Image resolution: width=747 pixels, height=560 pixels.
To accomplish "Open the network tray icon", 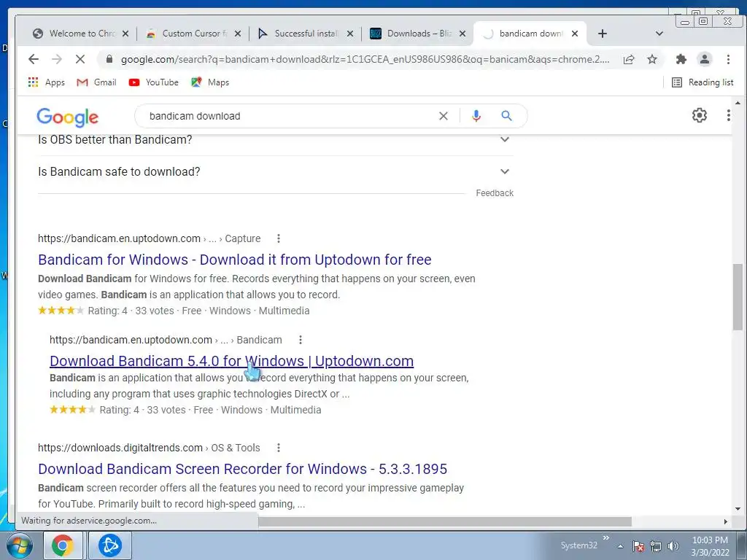I will (656, 546).
